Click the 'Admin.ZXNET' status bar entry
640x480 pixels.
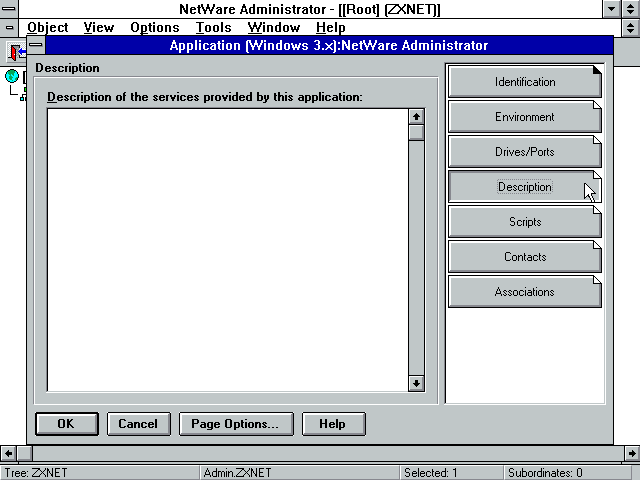(237, 473)
